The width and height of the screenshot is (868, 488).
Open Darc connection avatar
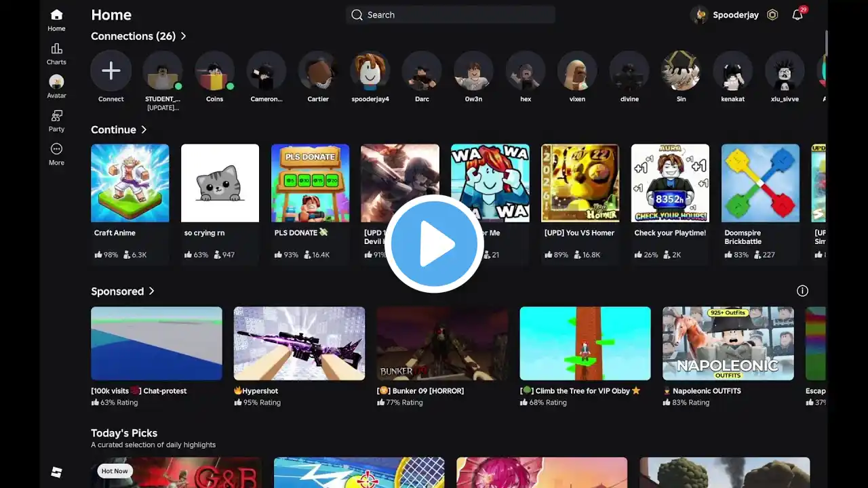click(422, 70)
